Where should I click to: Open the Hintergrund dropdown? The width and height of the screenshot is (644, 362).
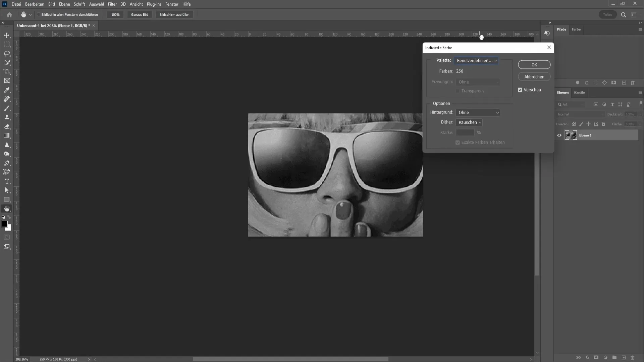[478, 113]
